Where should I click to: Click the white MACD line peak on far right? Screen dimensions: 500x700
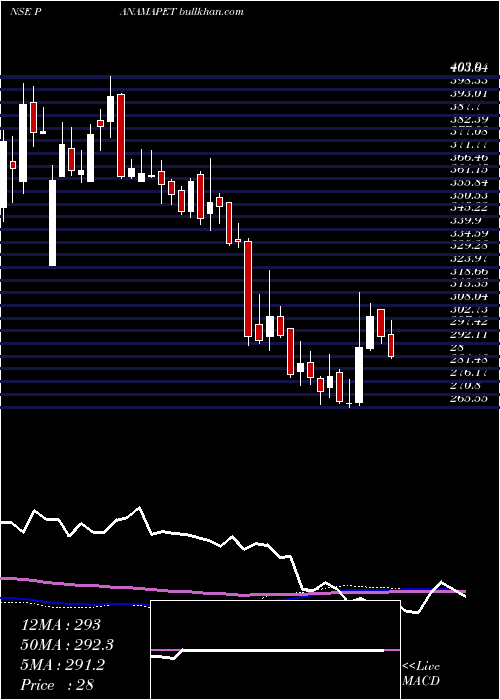click(442, 581)
